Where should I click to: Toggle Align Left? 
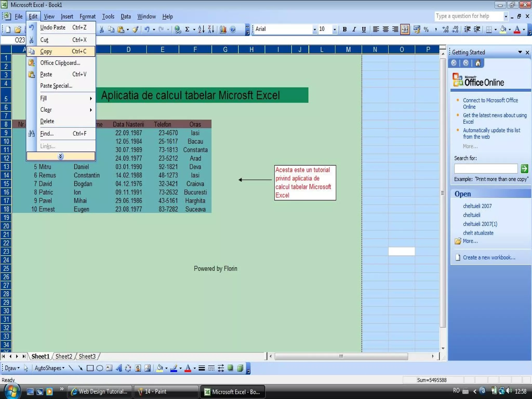(376, 29)
